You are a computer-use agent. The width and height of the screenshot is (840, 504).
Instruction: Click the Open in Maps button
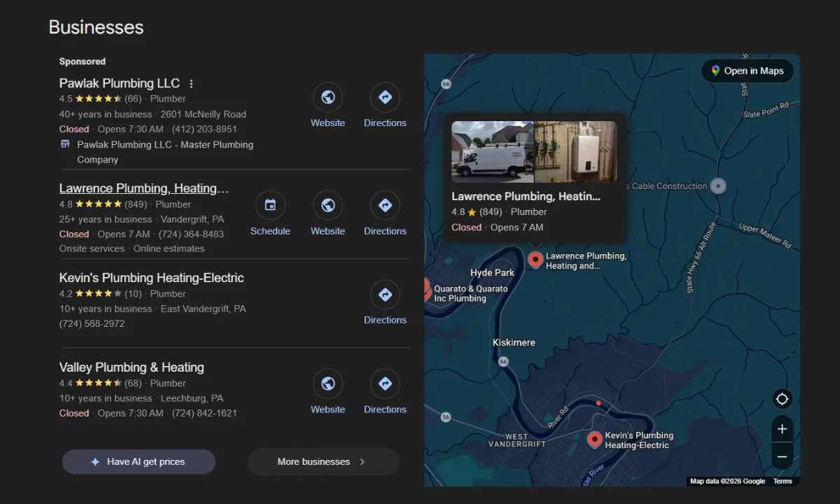(748, 71)
